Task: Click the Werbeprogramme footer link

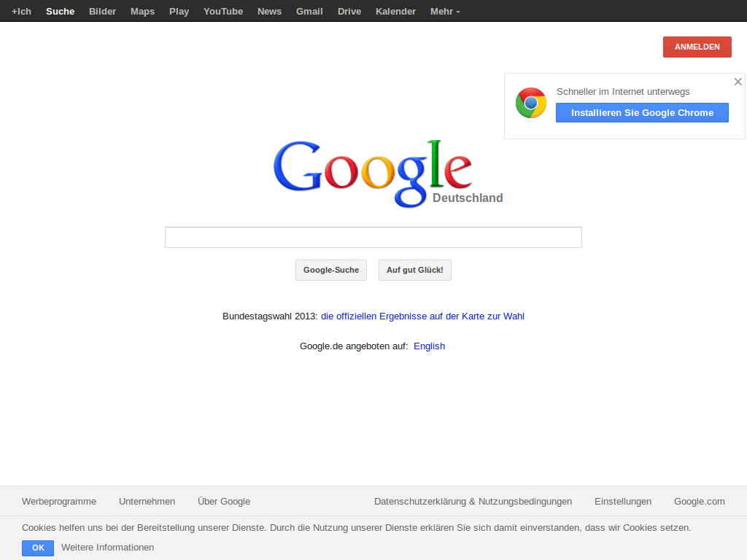Action: pyautogui.click(x=59, y=501)
